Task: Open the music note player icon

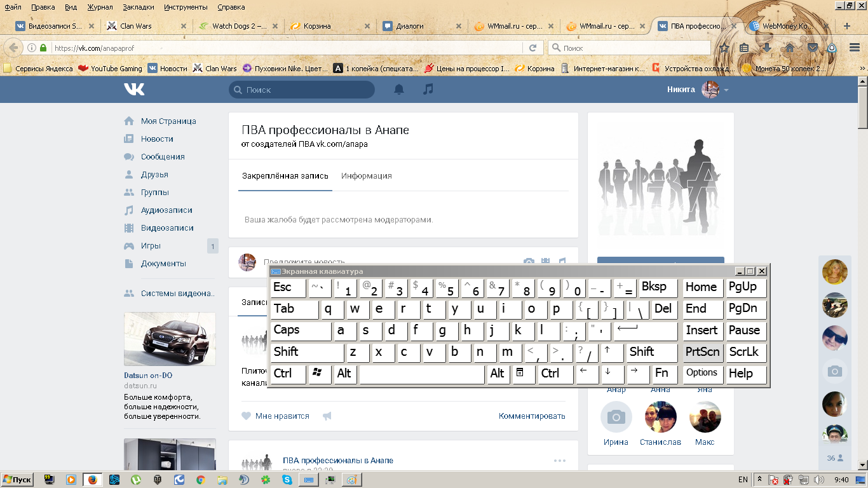Action: click(428, 90)
